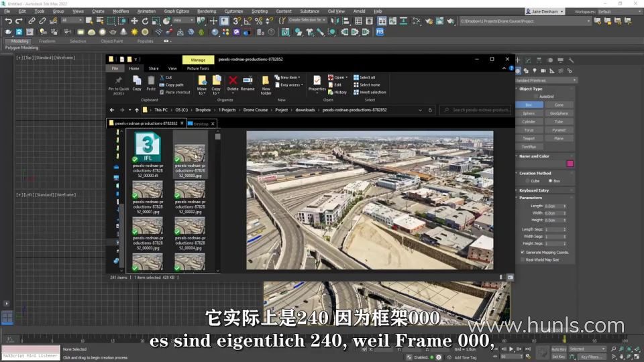The image size is (644, 362).
Task: Switch to the Desktop Explorer tab
Action: click(x=201, y=123)
